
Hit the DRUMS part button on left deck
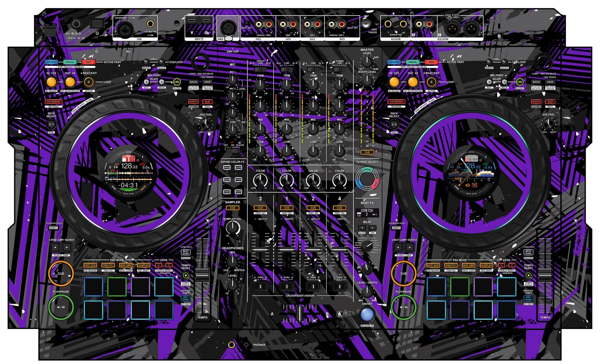click(51, 62)
